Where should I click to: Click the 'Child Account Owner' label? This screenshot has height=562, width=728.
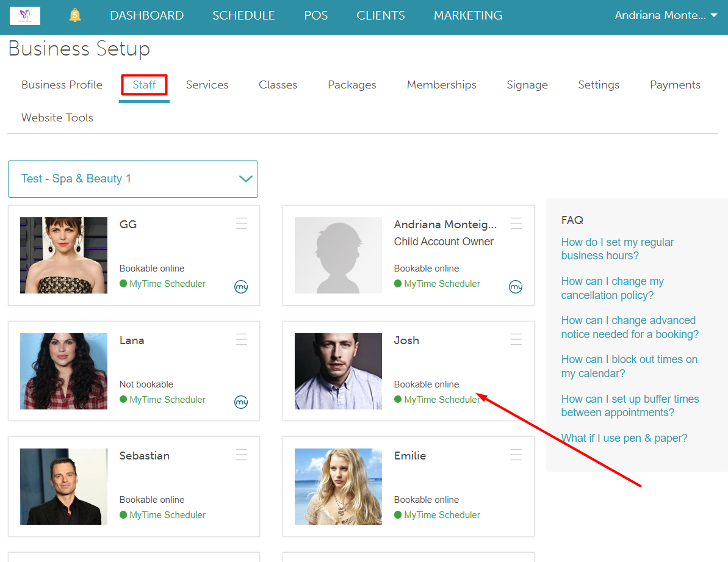[444, 242]
